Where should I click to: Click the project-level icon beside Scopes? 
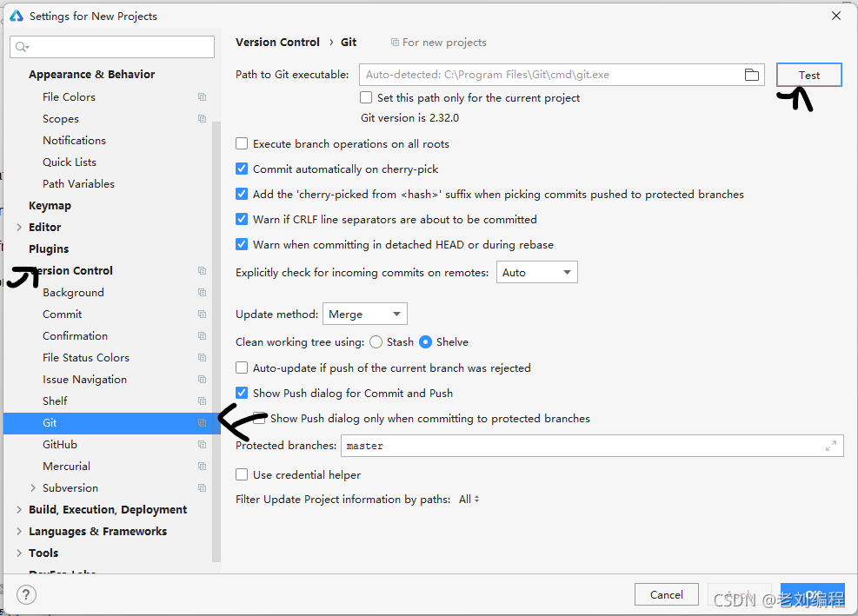pyautogui.click(x=202, y=119)
